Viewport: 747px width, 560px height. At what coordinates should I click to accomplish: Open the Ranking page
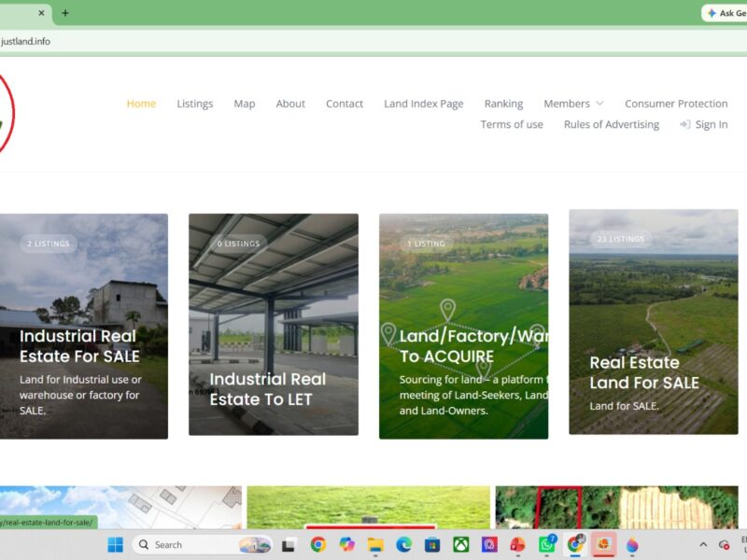tap(503, 104)
